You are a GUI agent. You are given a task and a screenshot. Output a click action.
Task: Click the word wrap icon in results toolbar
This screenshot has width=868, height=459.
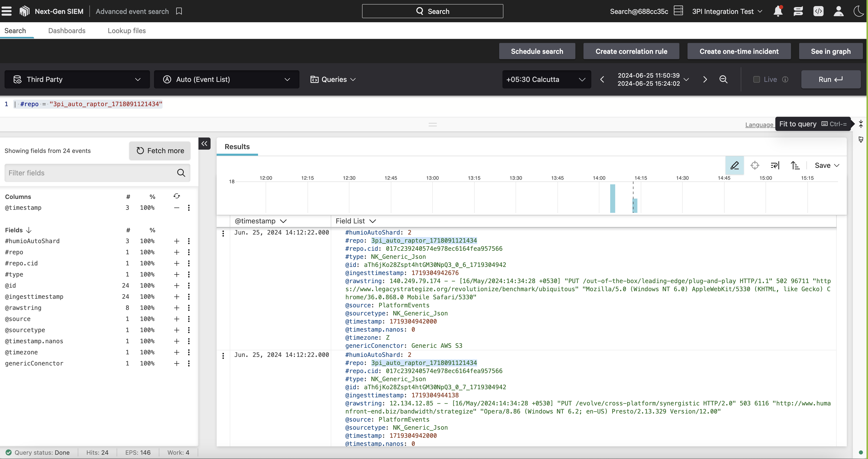tap(775, 165)
